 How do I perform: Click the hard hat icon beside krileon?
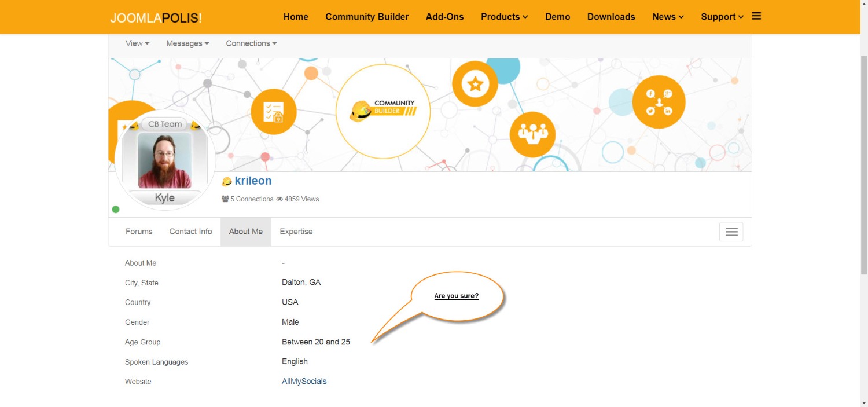227,181
